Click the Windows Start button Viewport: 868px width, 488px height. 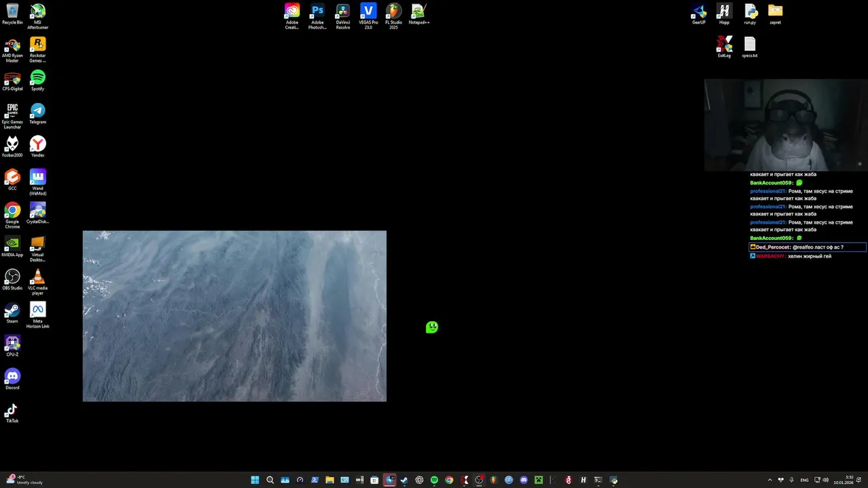255,480
